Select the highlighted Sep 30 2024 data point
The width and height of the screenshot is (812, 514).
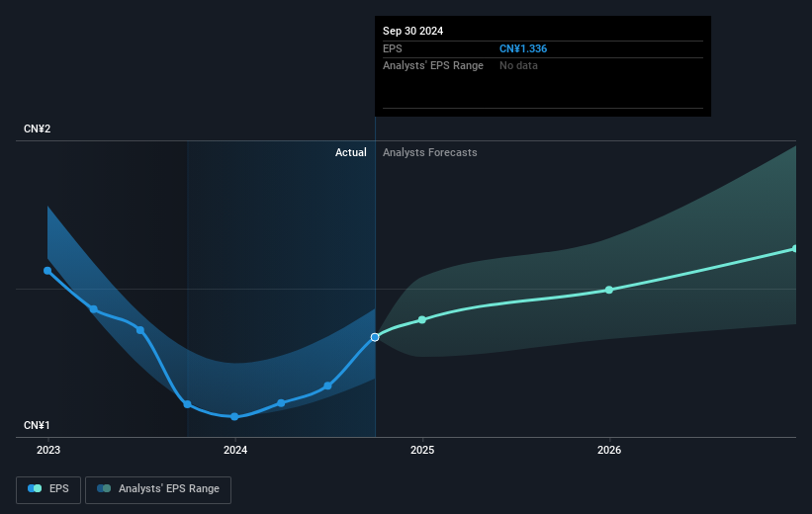(375, 337)
